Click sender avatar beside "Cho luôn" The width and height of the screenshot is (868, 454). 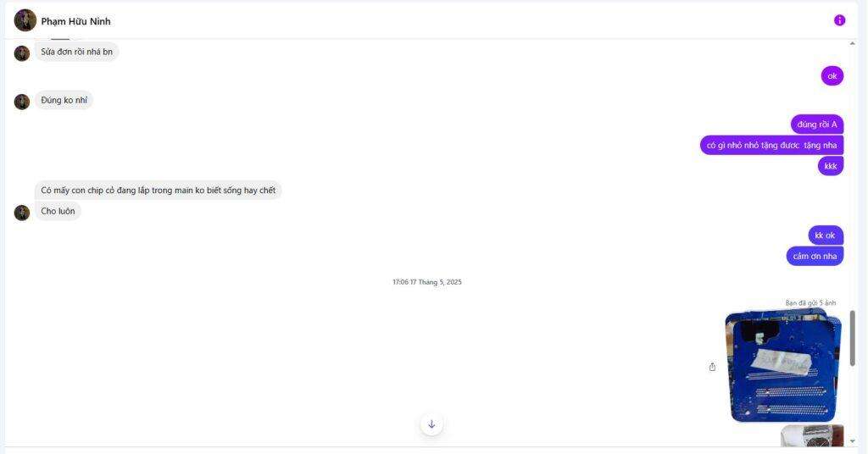[x=21, y=213]
